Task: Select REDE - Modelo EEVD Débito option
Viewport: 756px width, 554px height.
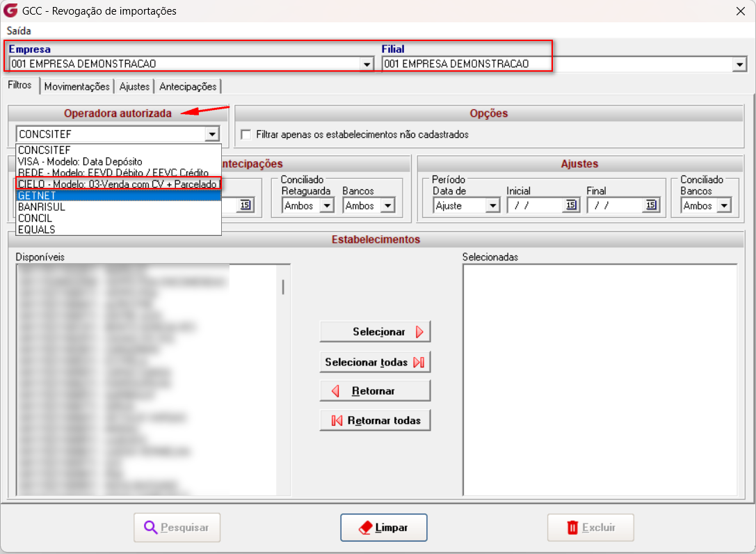Action: tap(119, 173)
